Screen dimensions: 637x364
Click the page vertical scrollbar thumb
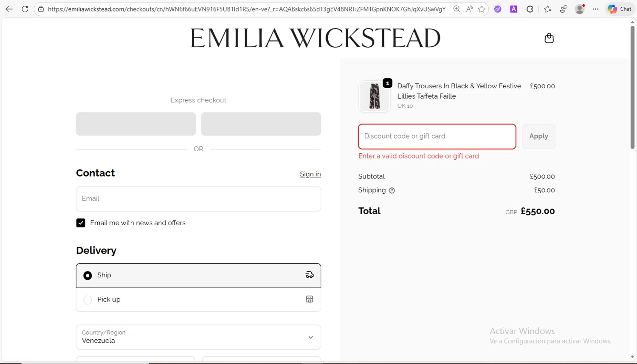tap(632, 87)
